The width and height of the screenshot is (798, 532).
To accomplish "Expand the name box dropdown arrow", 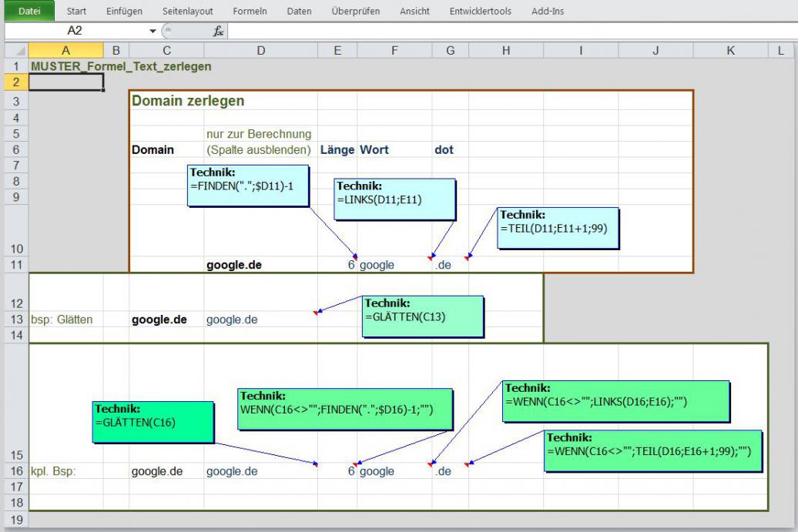I will click(x=153, y=32).
